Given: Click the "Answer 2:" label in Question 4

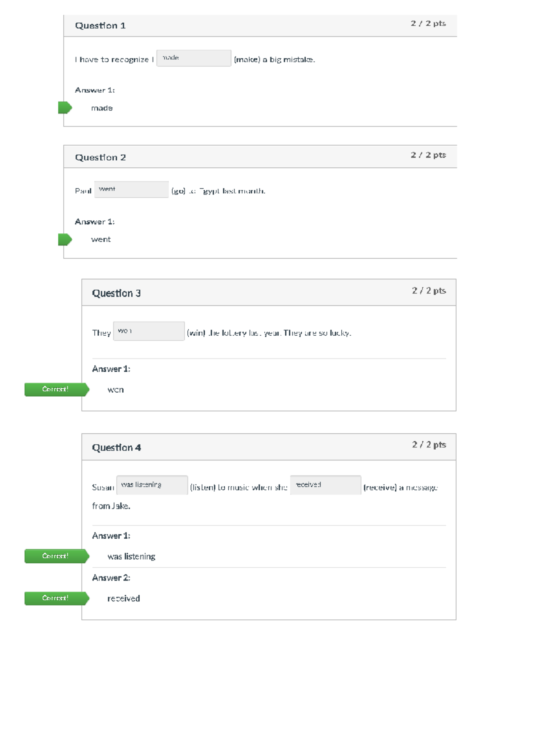Looking at the screenshot, I should tap(111, 578).
